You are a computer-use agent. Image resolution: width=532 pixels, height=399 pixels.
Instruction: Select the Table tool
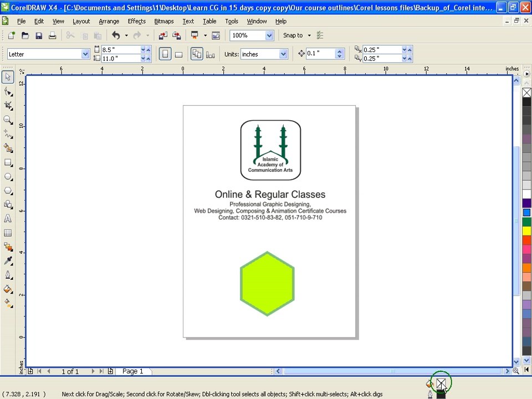tap(8, 233)
